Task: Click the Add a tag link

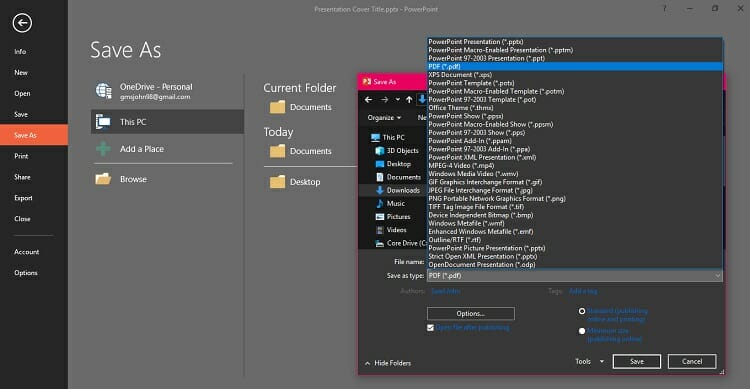Action: pyautogui.click(x=583, y=291)
